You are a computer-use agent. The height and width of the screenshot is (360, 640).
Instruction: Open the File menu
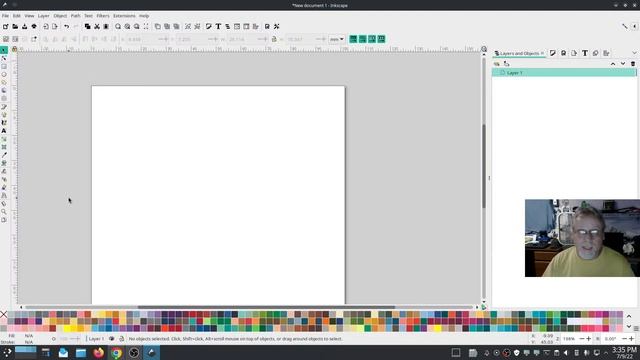click(5, 16)
